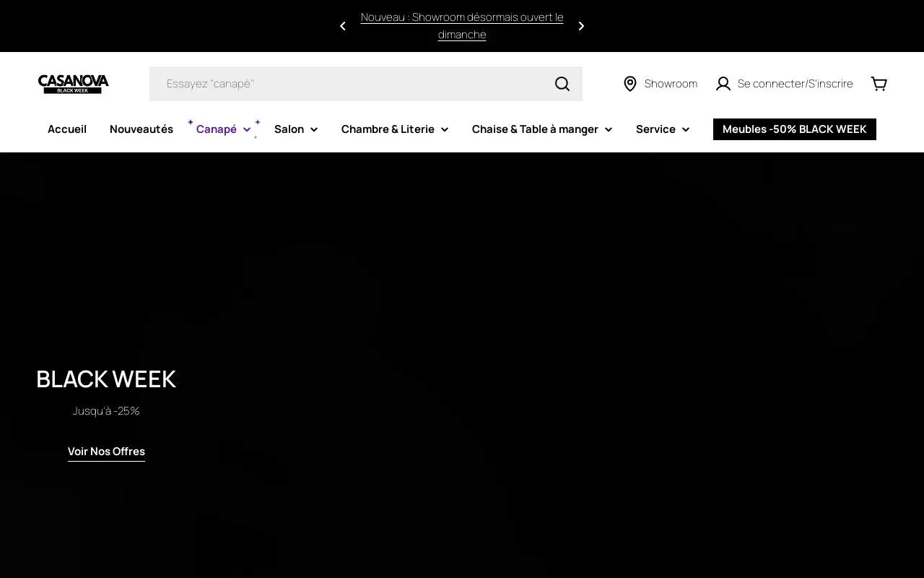
Task: Open the Service dropdown menu
Action: [x=662, y=129]
